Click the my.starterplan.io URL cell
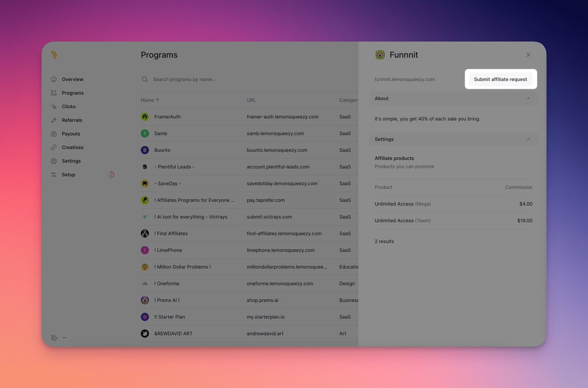 (x=266, y=317)
